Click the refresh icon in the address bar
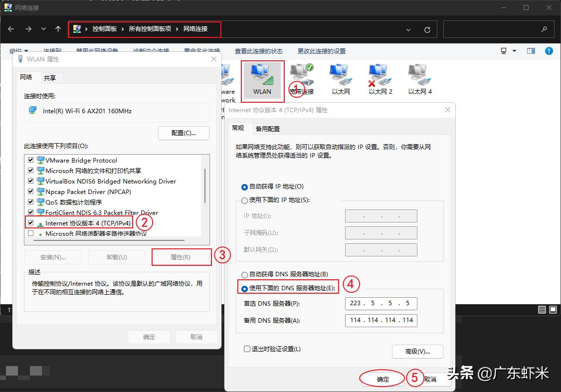The width and height of the screenshot is (561, 392). pos(427,29)
